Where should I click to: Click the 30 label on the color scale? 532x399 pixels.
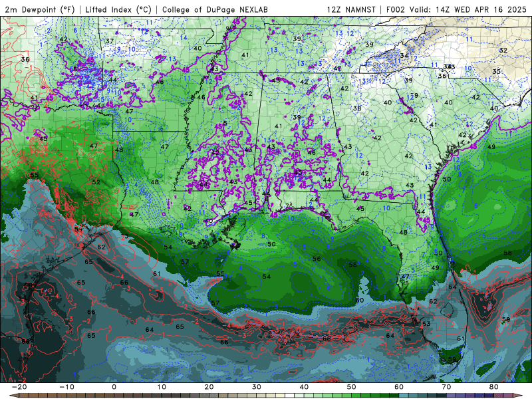(x=257, y=387)
